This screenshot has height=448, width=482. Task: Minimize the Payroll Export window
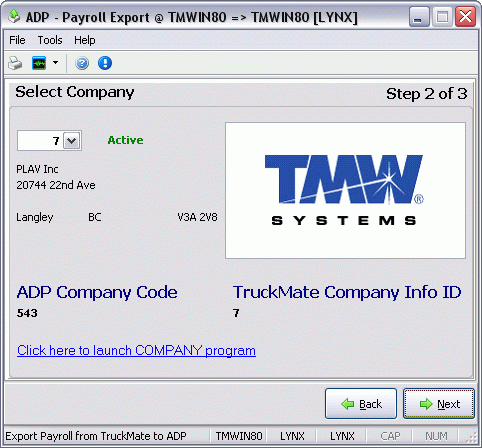(419, 16)
